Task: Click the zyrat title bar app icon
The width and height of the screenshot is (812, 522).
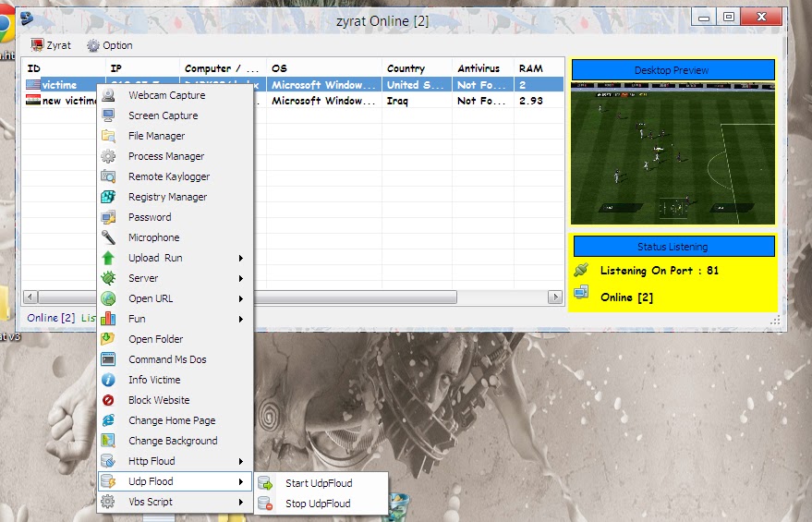Action: (27, 18)
